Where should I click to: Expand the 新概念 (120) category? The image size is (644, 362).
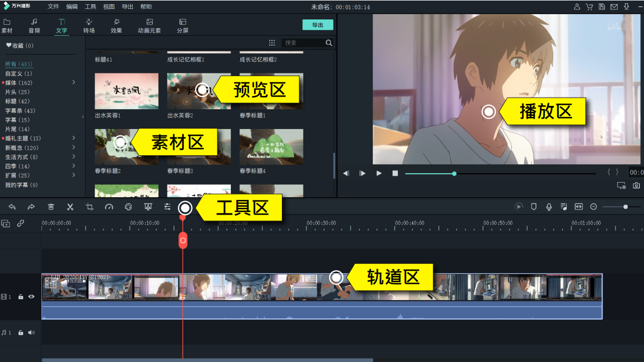click(73, 147)
